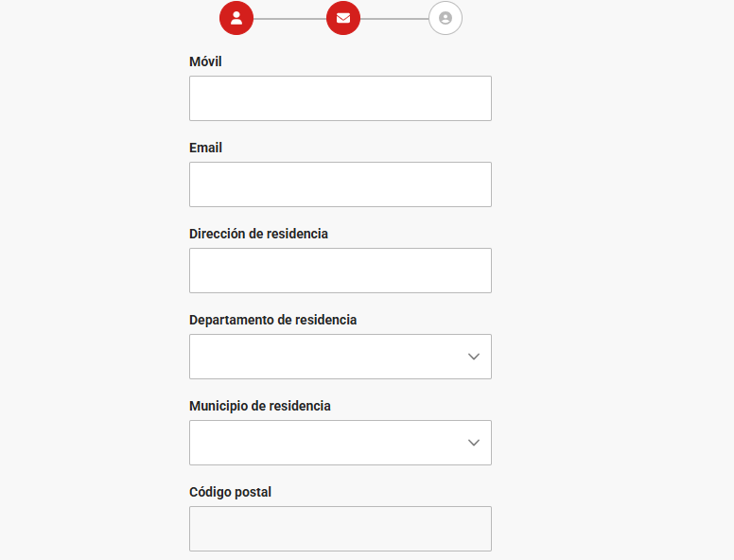Click the chevron in Departamento de residencia
The width and height of the screenshot is (734, 560).
pyautogui.click(x=474, y=357)
